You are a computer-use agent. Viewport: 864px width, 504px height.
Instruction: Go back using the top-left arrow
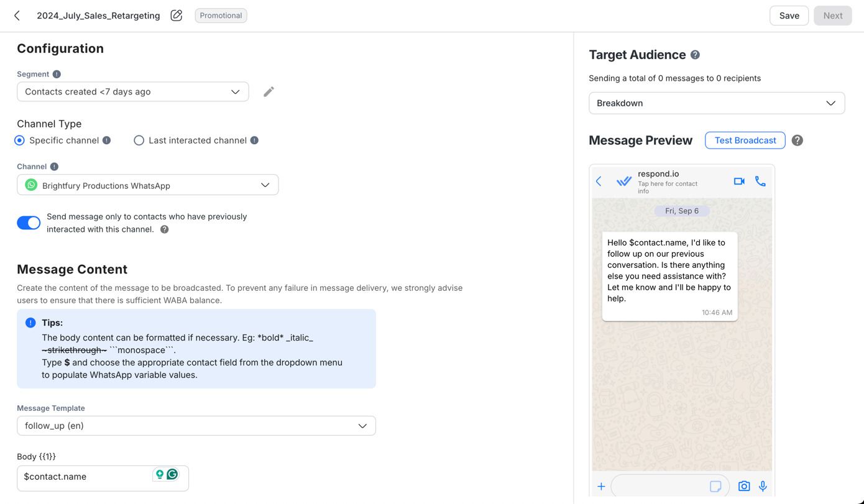coord(17,16)
